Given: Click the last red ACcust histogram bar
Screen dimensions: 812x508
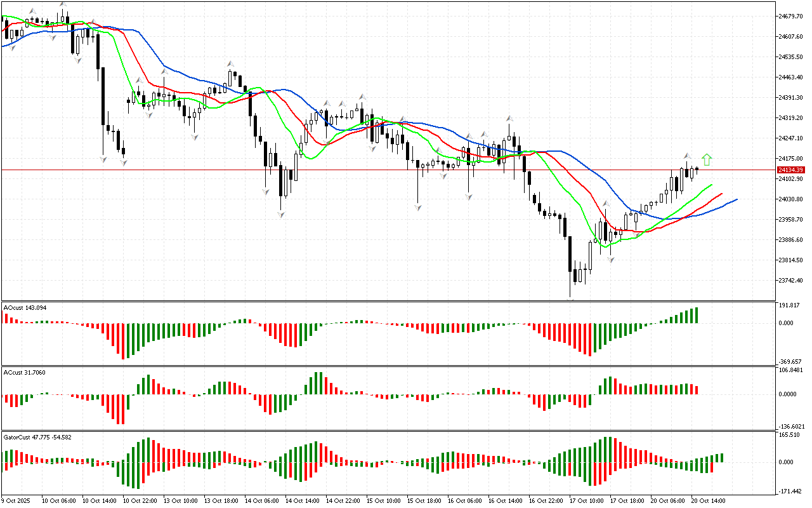Looking at the screenshot, I should click(697, 390).
